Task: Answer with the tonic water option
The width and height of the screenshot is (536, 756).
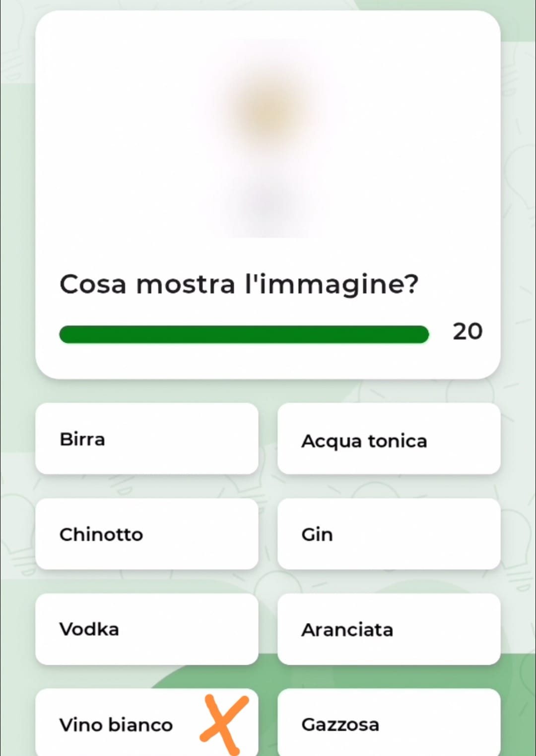Action: click(389, 439)
